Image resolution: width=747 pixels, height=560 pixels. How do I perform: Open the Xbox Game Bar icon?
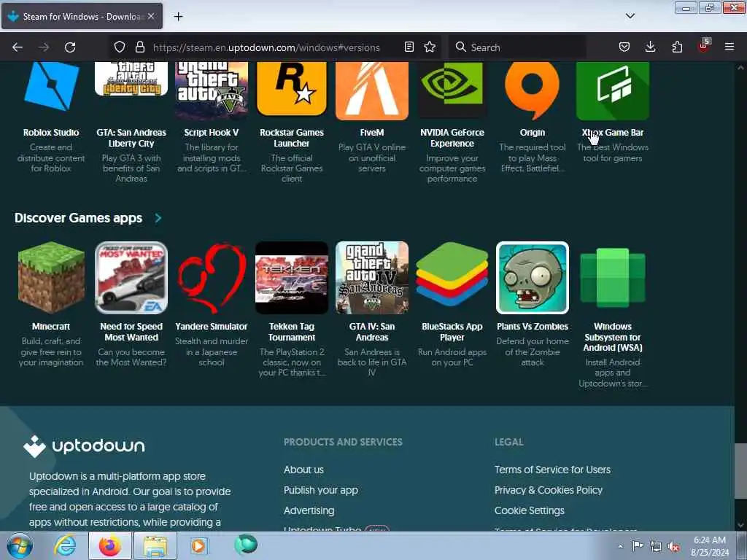613,90
